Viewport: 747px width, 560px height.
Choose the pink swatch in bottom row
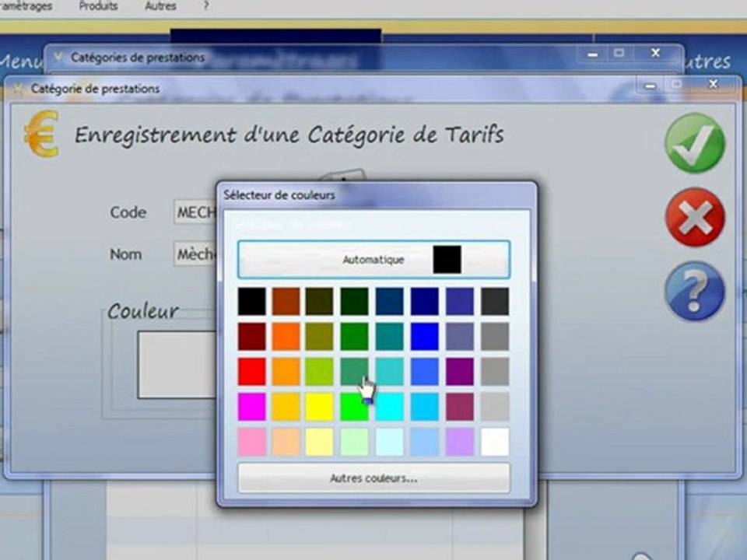[x=251, y=442]
